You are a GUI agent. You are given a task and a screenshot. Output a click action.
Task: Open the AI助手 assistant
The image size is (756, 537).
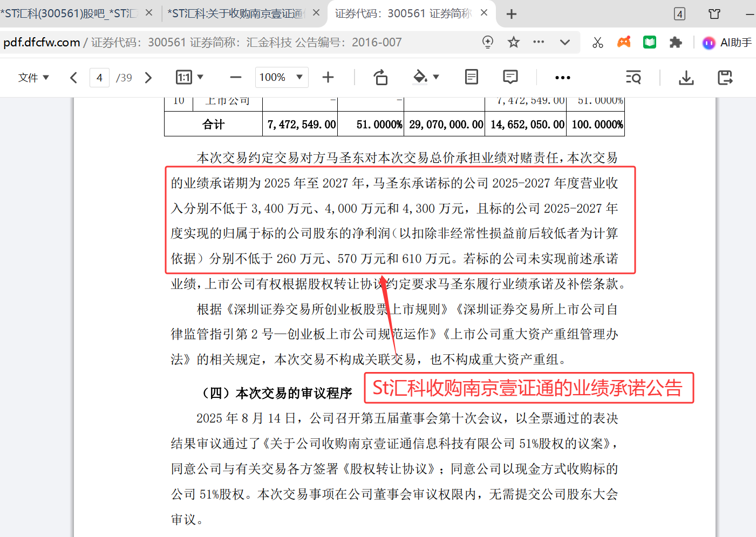[x=727, y=43]
